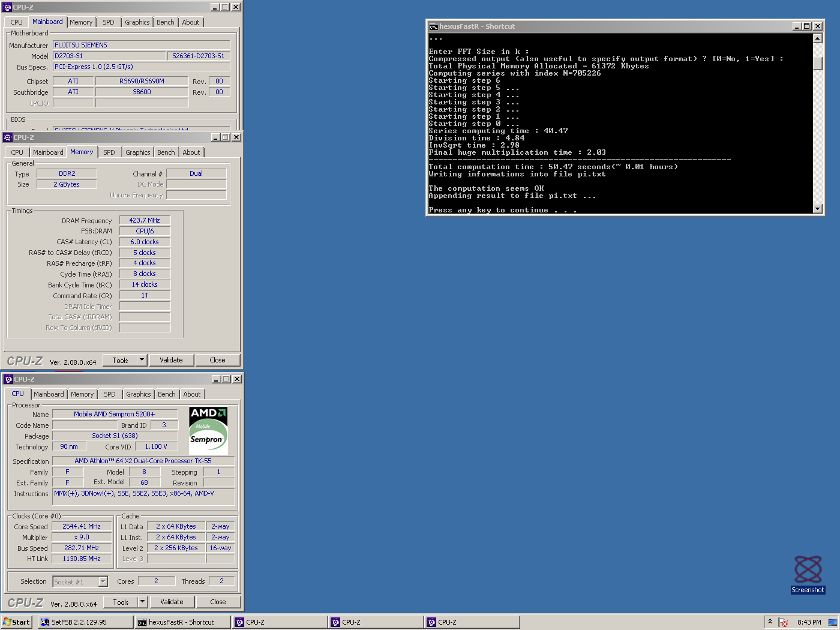
Task: Click the Manufacturer FUJITSU SIEMENS field
Action: tap(141, 45)
